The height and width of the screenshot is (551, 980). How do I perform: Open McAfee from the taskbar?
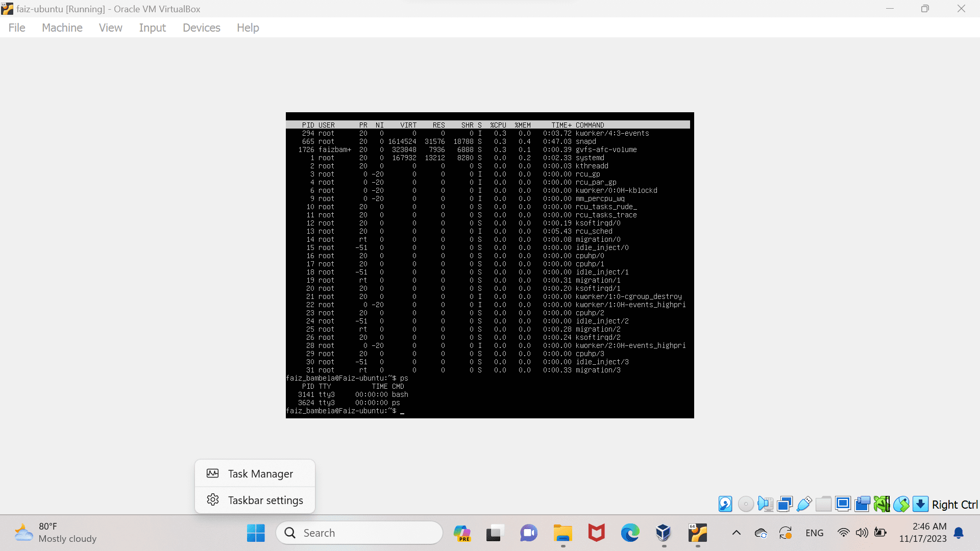[596, 533]
